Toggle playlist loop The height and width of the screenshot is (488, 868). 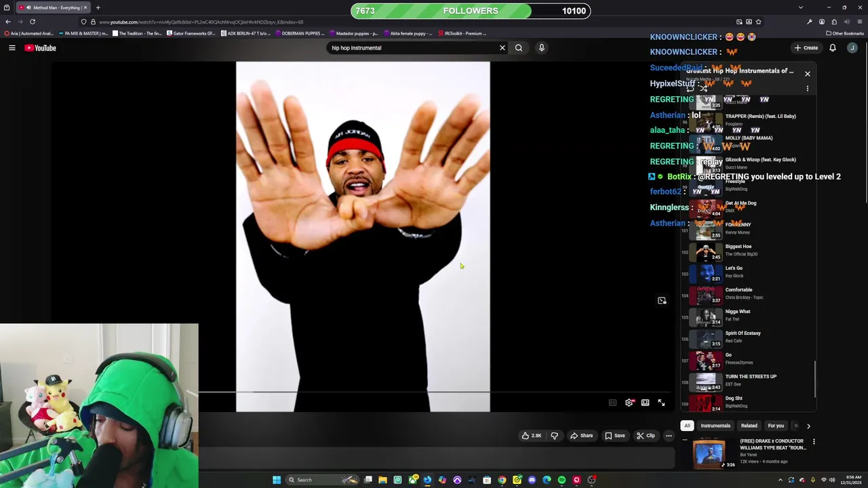(x=690, y=89)
